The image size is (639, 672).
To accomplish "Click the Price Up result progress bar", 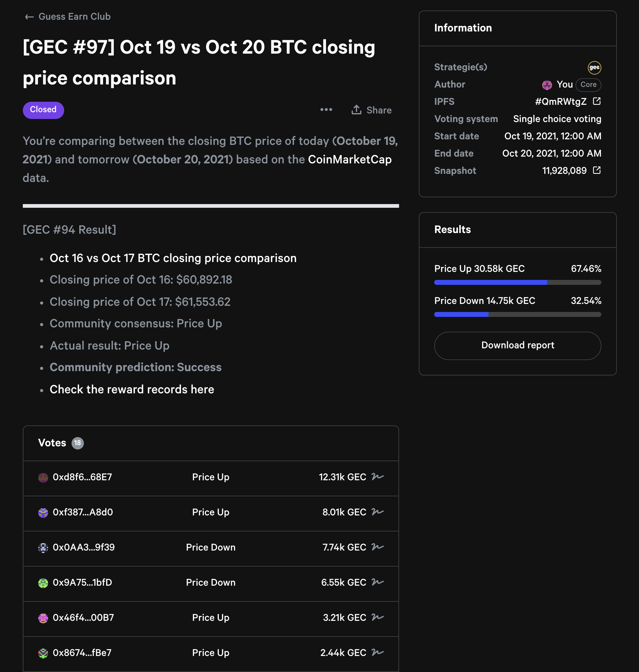I will click(517, 282).
